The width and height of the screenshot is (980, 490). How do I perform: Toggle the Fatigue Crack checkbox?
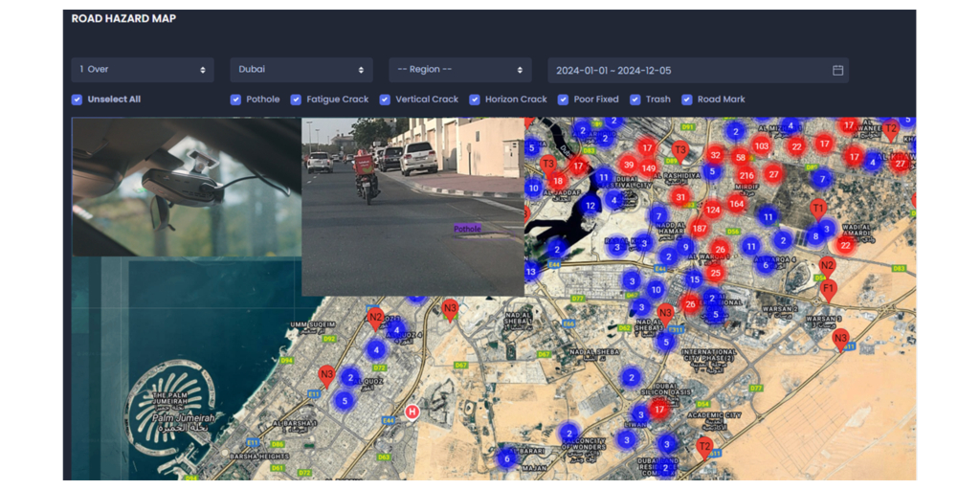point(297,100)
